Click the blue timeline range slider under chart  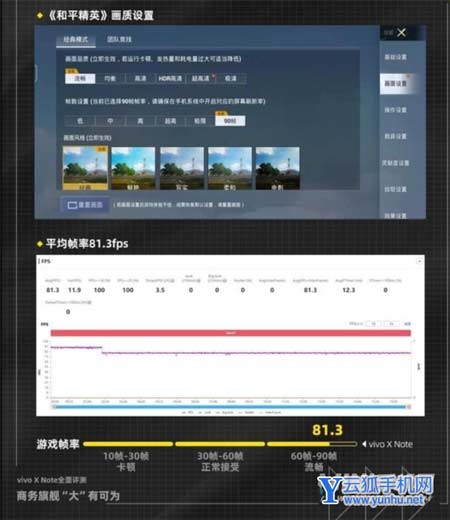pyautogui.click(x=231, y=407)
